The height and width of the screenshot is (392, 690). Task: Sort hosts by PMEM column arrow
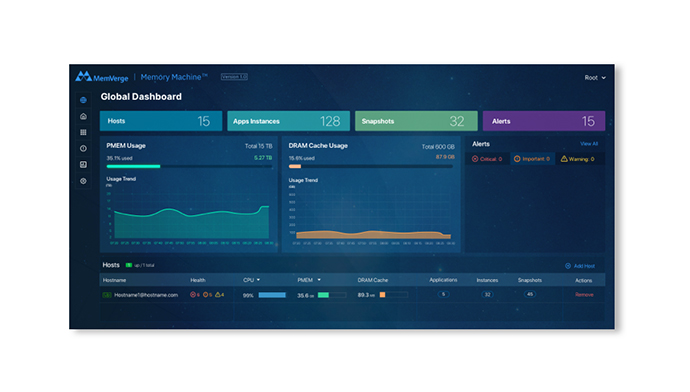[x=319, y=280]
